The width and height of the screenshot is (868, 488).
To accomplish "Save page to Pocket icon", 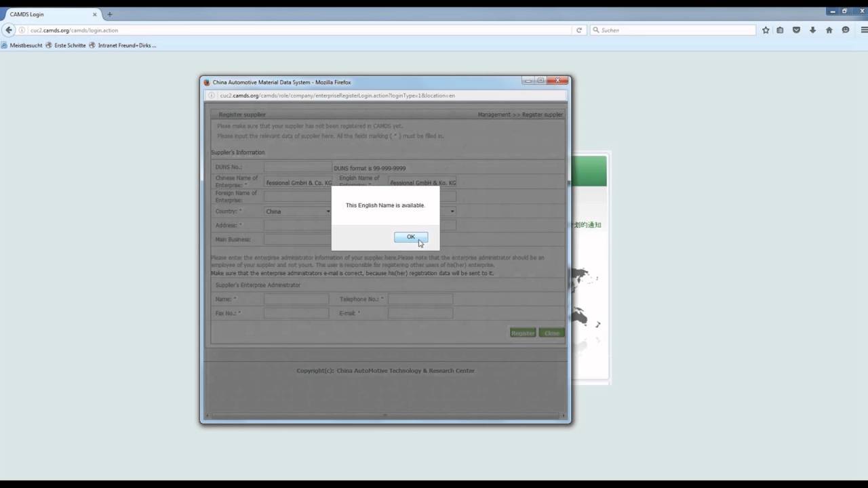I will point(796,30).
